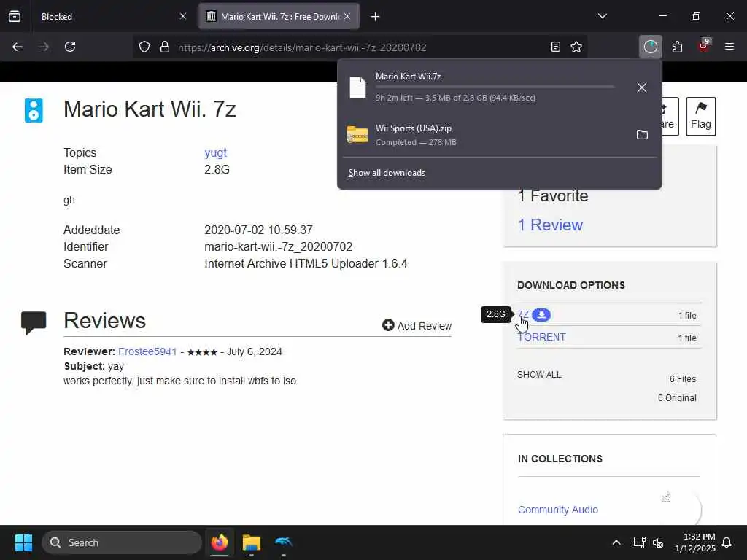Open muted volume tray icon
Image resolution: width=747 pixels, height=560 pixels.
point(659,542)
